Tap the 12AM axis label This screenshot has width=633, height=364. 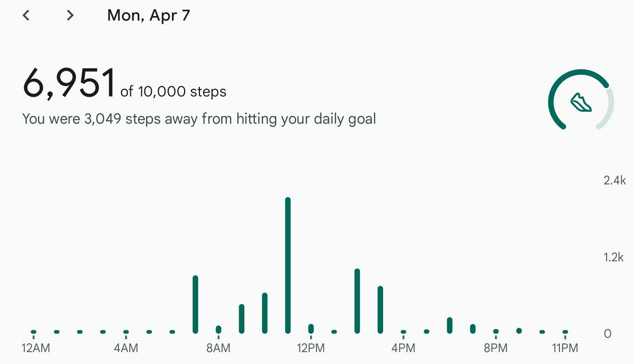tap(36, 348)
